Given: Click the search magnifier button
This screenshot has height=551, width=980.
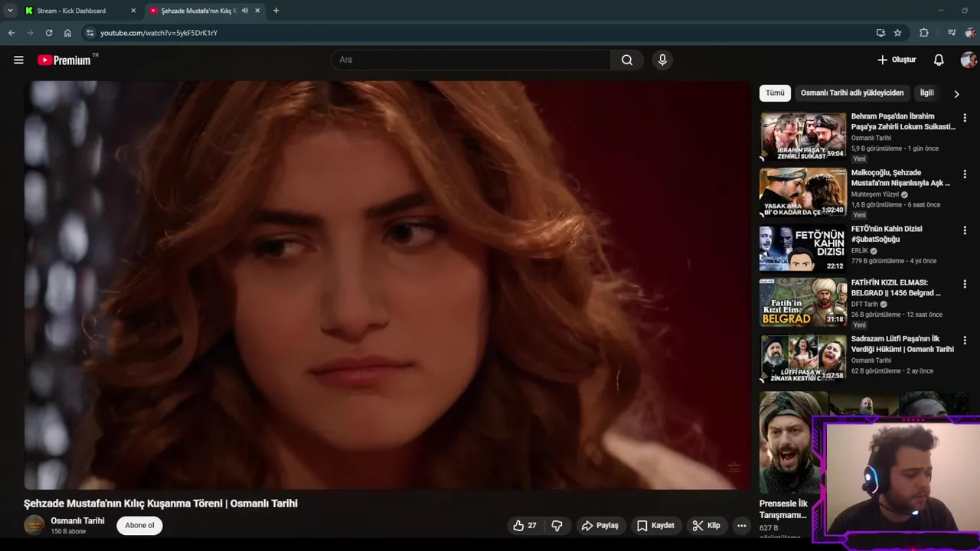Looking at the screenshot, I should (x=627, y=60).
